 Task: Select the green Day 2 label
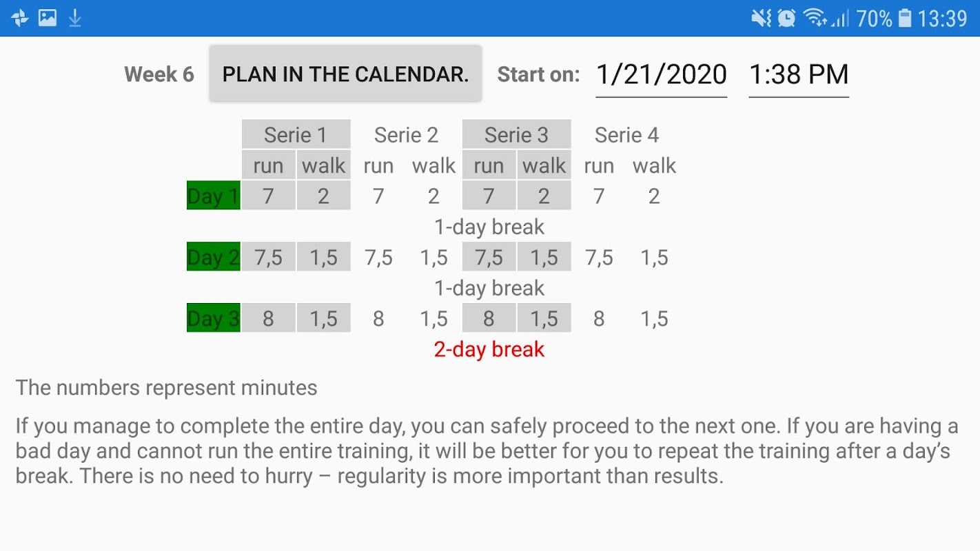pyautogui.click(x=214, y=257)
